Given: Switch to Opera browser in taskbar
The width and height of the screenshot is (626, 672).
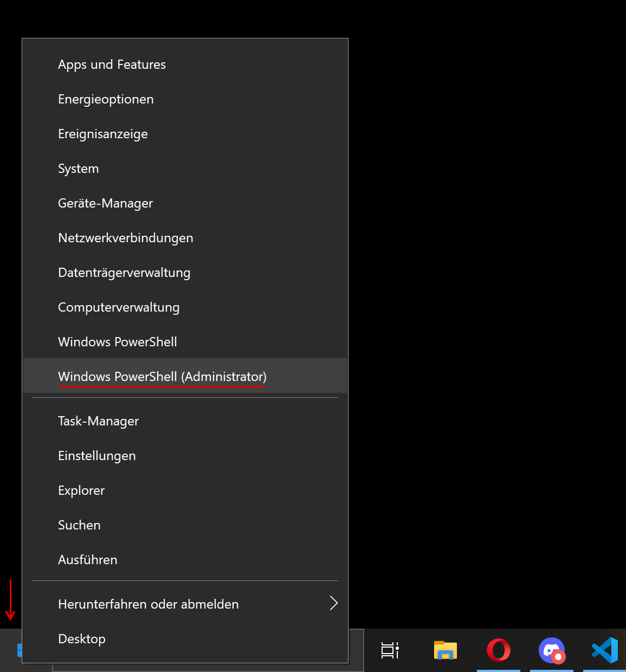Looking at the screenshot, I should tap(499, 650).
